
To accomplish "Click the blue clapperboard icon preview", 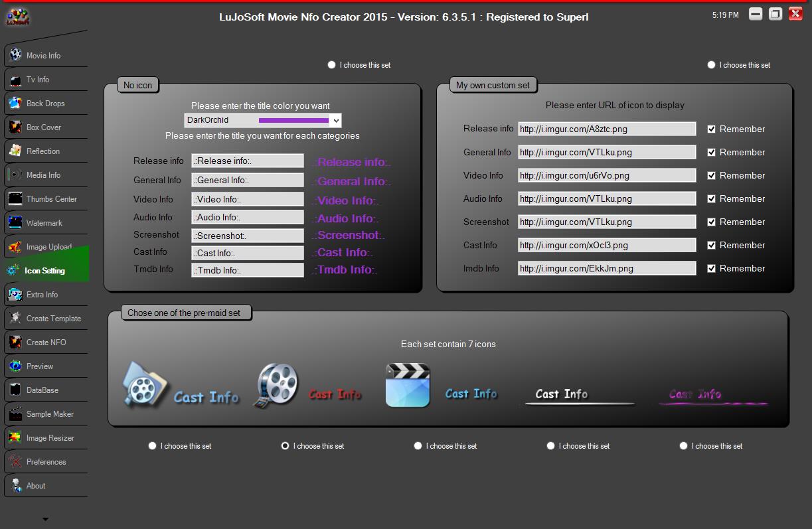I will point(408,385).
